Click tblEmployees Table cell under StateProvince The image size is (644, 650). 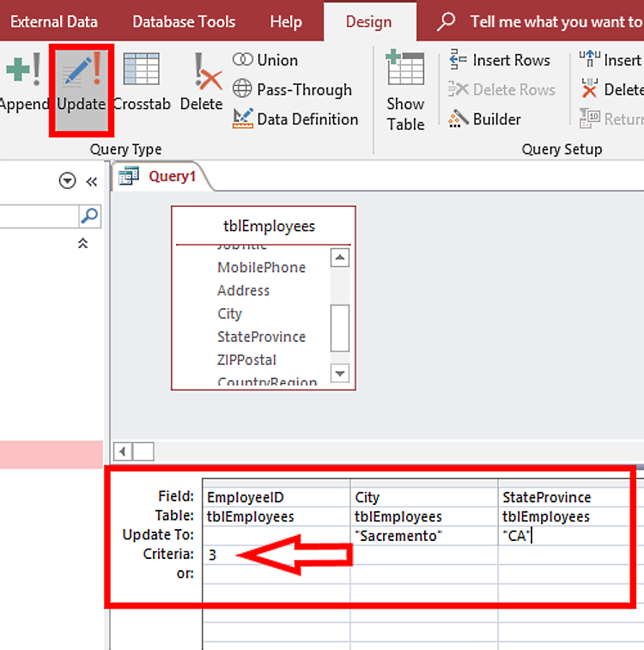click(564, 517)
